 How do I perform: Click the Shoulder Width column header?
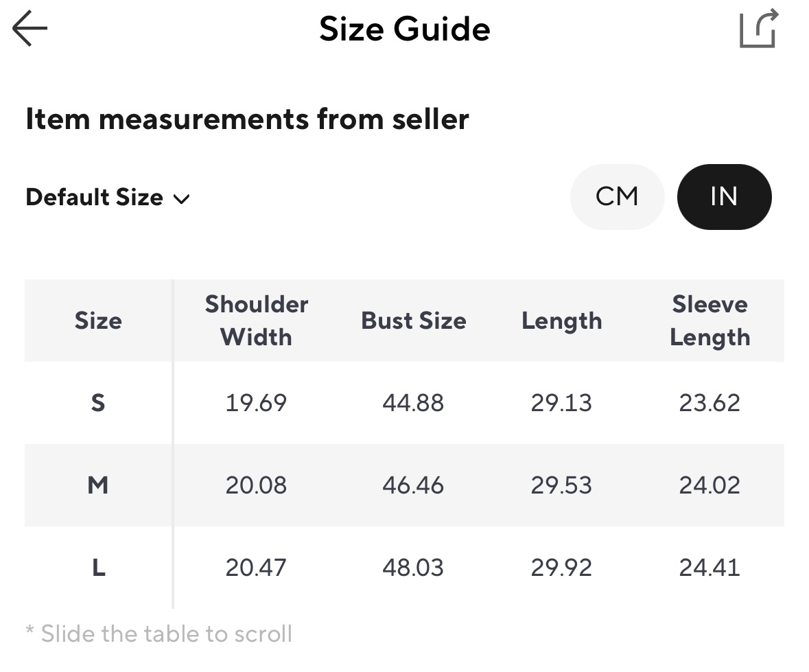point(257,321)
